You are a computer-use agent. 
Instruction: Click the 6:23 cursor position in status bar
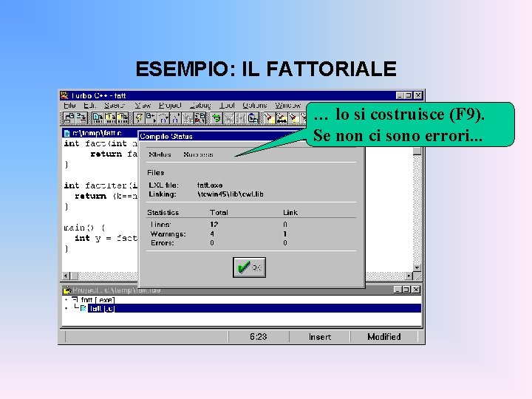coord(258,337)
